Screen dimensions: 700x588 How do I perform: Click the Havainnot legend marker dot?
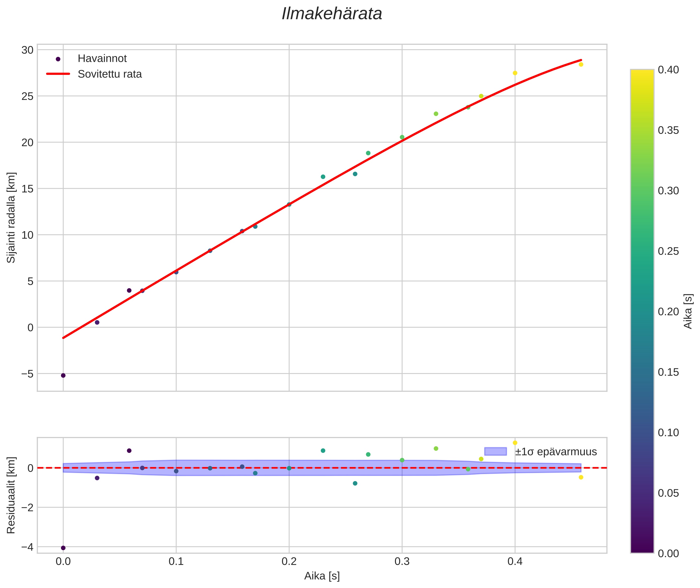tap(58, 59)
